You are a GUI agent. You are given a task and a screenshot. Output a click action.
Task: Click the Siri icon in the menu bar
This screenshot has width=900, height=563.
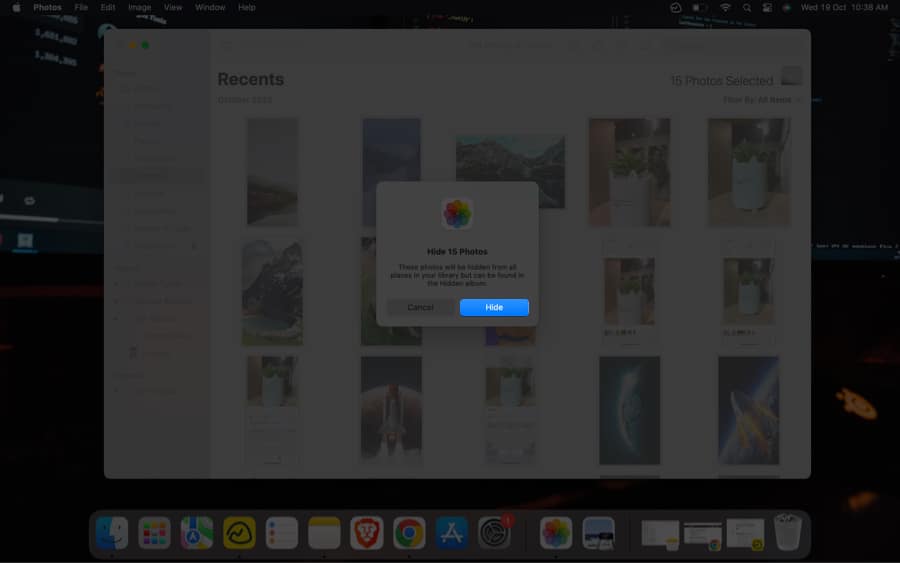click(786, 7)
